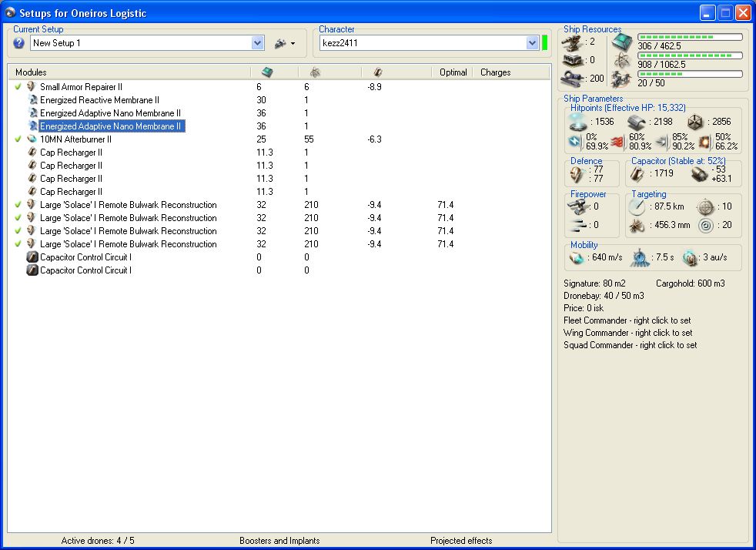Click the Small Armor Repairer II module icon
Screen dimensions: 756x550
(x=32, y=87)
